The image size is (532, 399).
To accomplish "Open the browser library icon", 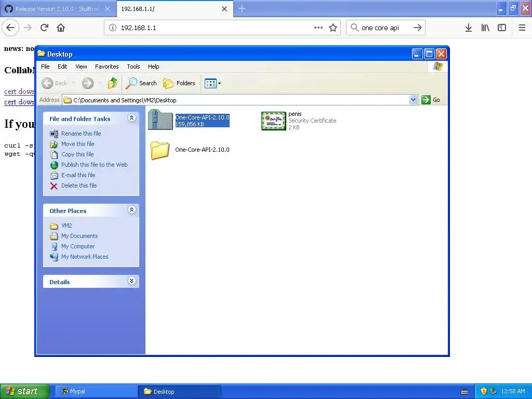I will tap(485, 28).
